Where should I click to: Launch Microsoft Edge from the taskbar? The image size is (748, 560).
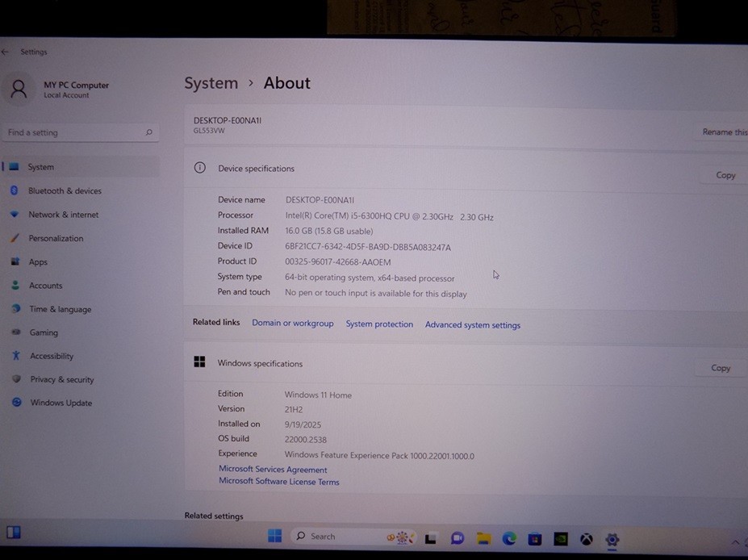point(509,539)
